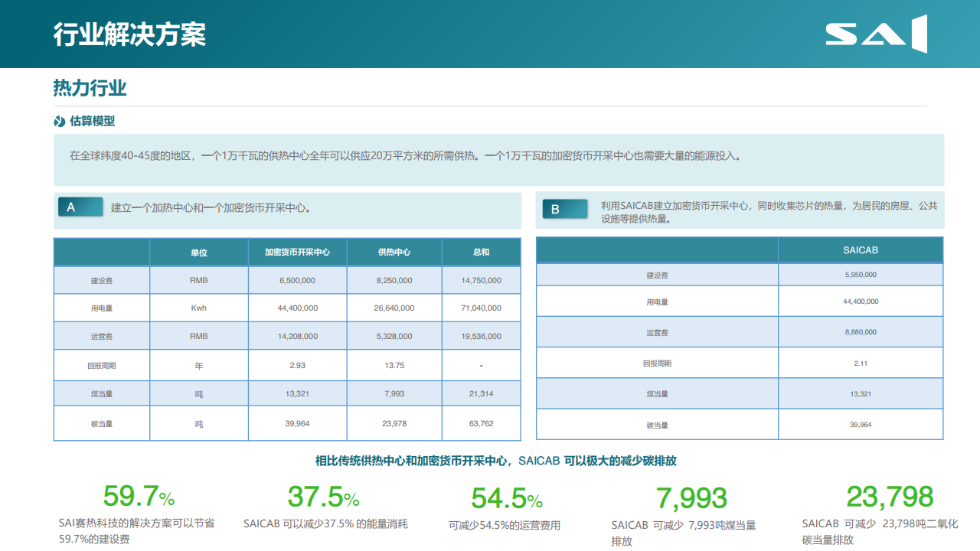The image size is (980, 551).
Task: Click the large green 37.5% figure
Action: point(323,497)
